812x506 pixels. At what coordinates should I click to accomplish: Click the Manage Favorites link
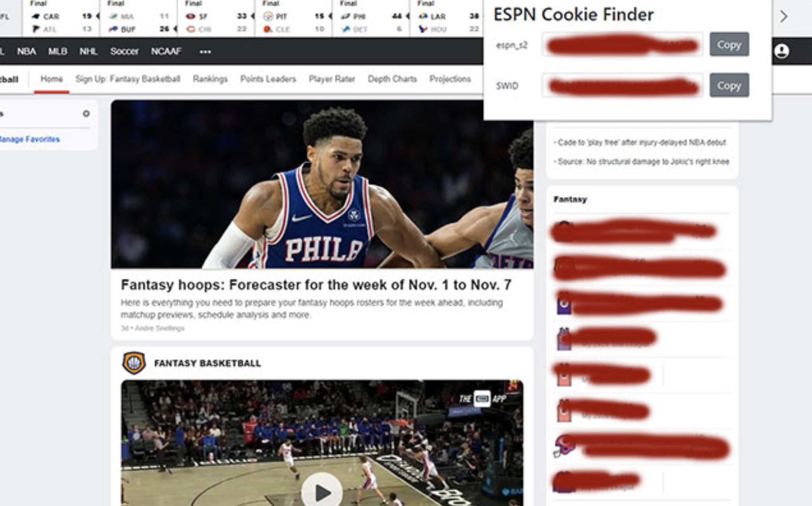(x=30, y=139)
